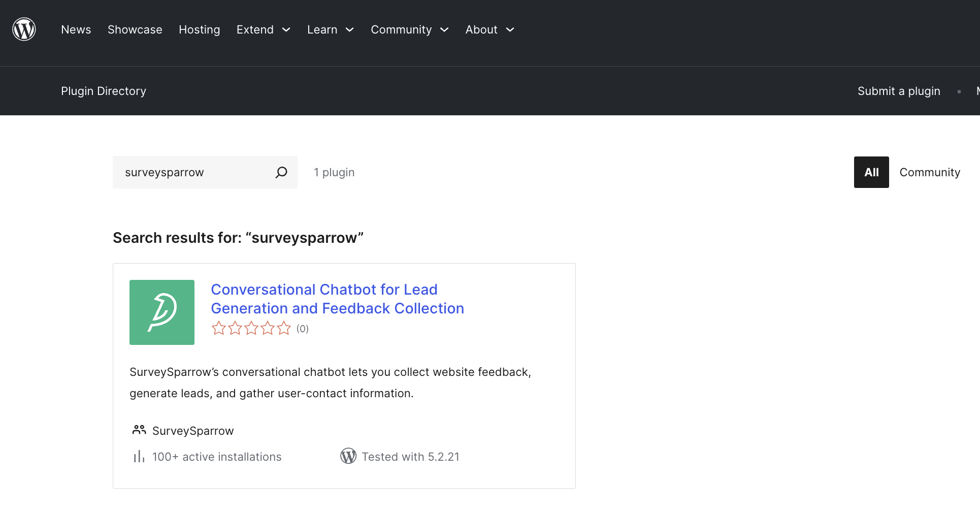Select the All filter tab
Viewport: 980px width, 509px height.
point(871,172)
